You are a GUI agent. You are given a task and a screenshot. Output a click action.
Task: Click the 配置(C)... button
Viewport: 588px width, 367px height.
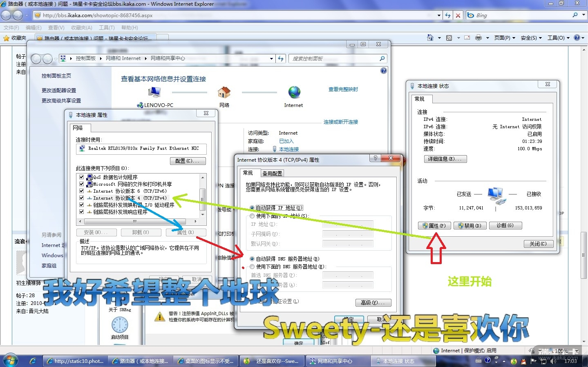point(188,161)
